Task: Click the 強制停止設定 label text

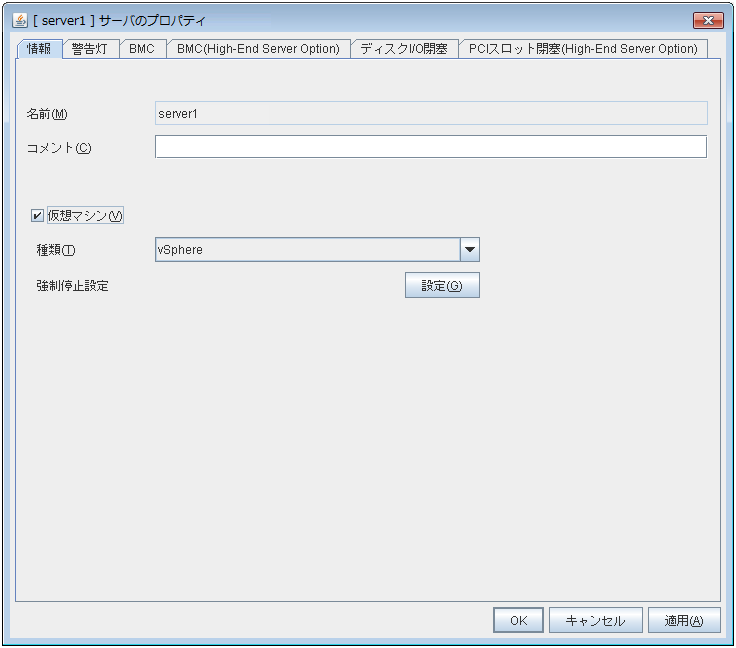Action: 72,286
